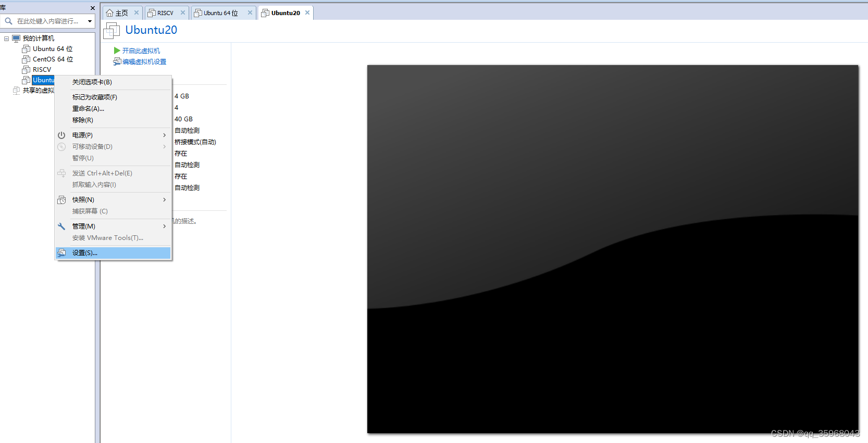Close the Ubuntu20 tab
The width and height of the screenshot is (868, 443).
click(x=307, y=12)
